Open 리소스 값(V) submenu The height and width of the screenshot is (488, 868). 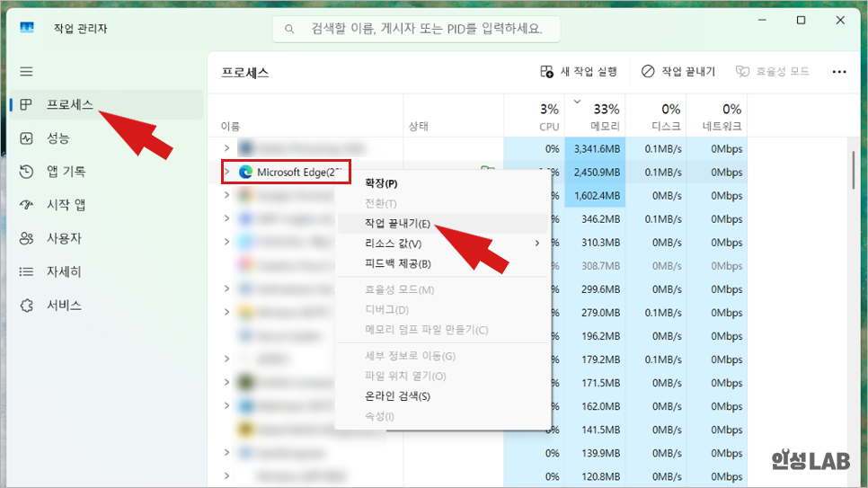pyautogui.click(x=442, y=244)
